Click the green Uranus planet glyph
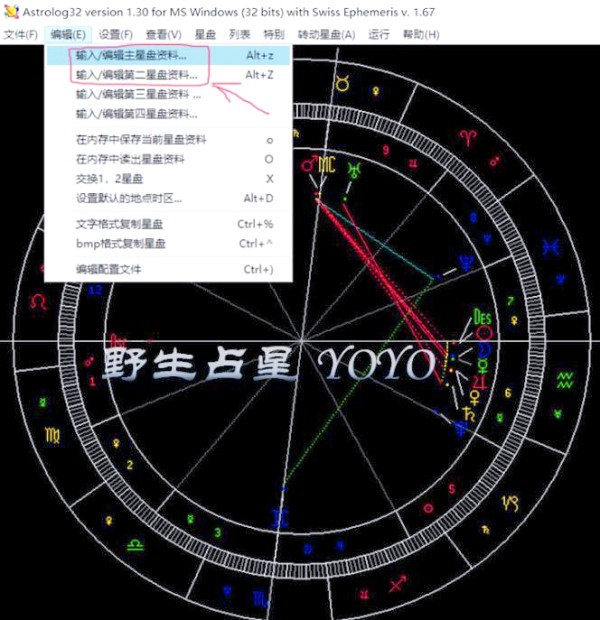This screenshot has width=600, height=620. tap(354, 170)
